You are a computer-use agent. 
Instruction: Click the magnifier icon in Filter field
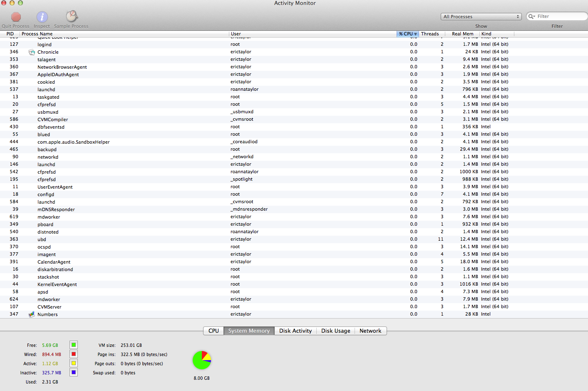pyautogui.click(x=531, y=17)
